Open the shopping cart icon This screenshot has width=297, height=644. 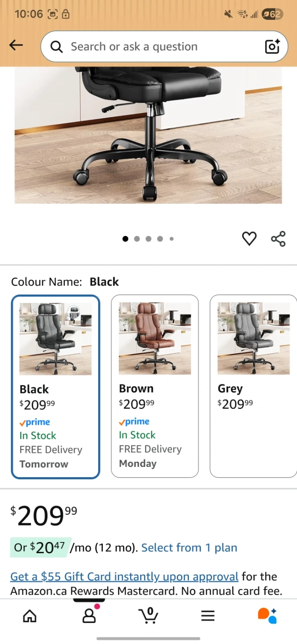[148, 615]
